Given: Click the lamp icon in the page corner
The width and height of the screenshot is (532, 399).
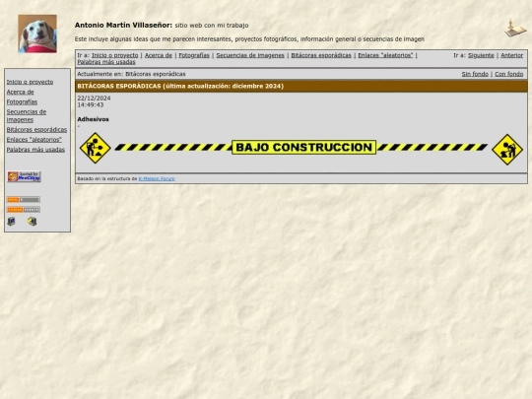Looking at the screenshot, I should (x=515, y=28).
